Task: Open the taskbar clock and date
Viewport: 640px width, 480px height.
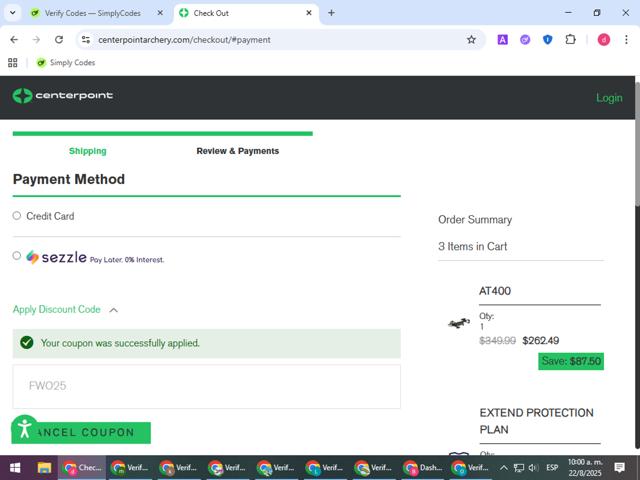Action: (x=585, y=468)
